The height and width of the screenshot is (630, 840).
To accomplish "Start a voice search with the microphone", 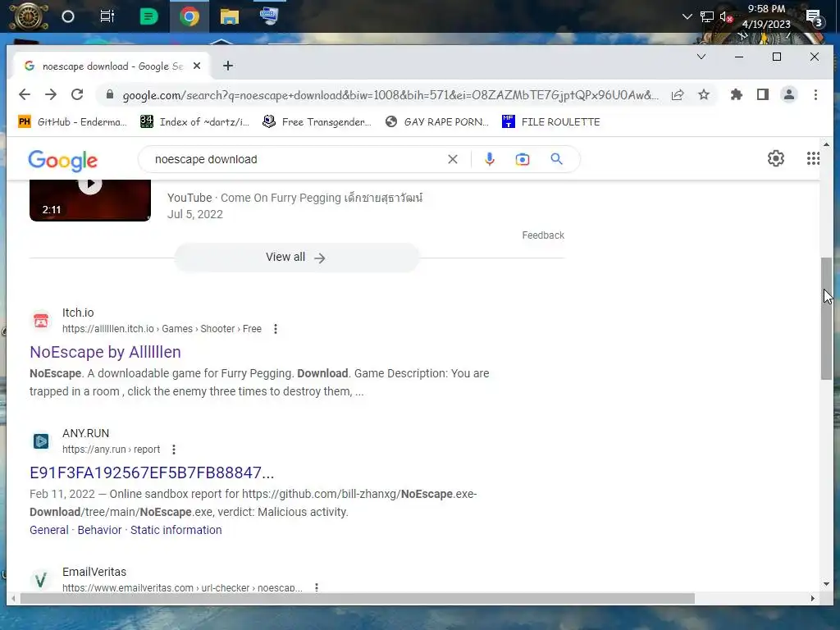I will 490,159.
